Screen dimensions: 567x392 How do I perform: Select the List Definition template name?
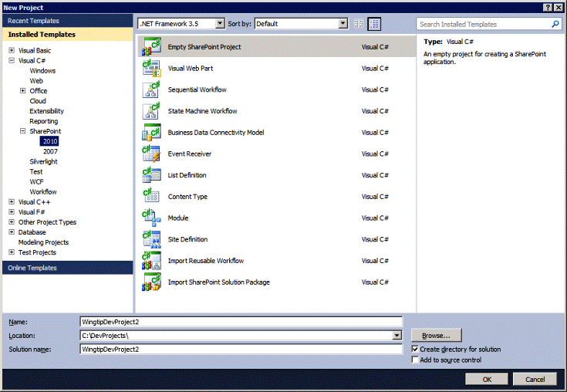click(x=187, y=175)
